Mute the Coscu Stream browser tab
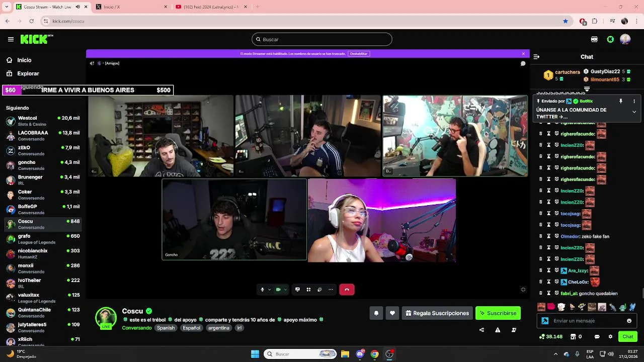644x362 pixels. [77, 7]
